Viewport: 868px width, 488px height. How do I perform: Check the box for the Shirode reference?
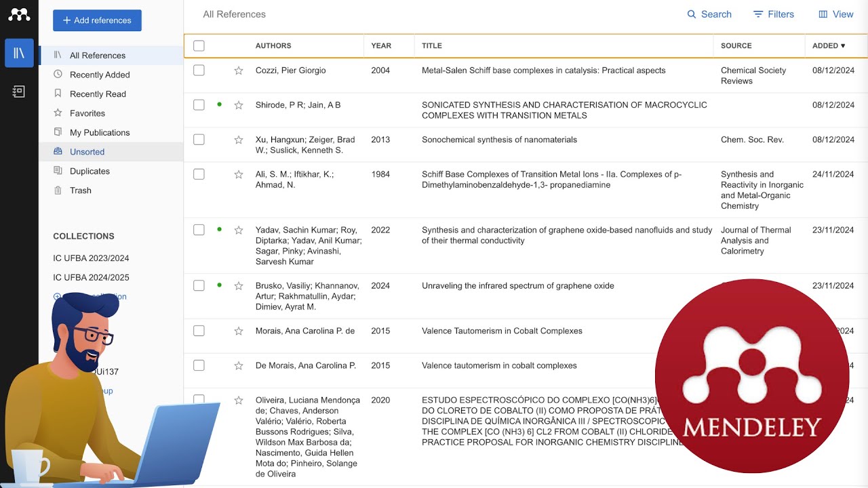pyautogui.click(x=199, y=105)
